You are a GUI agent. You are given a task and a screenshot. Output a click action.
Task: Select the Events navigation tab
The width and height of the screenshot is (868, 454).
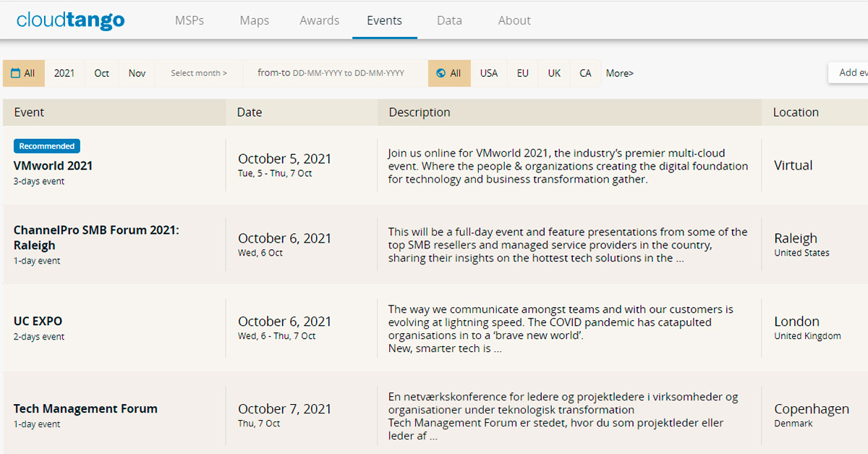point(385,20)
